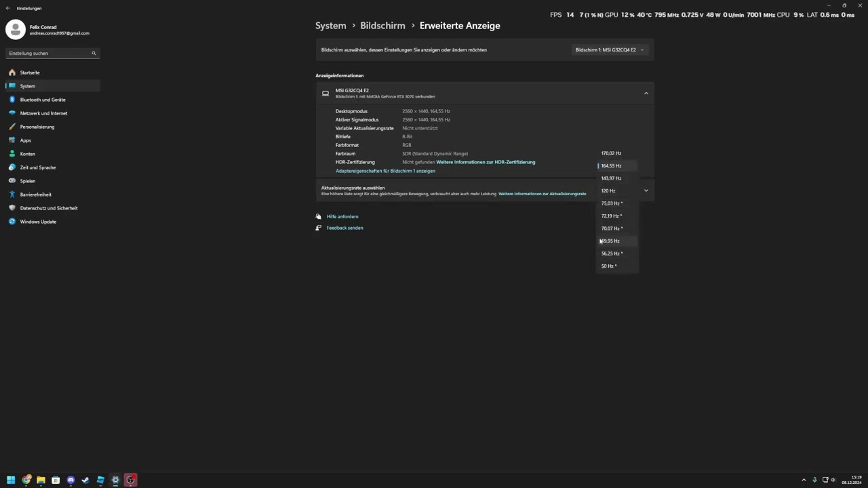Image resolution: width=868 pixels, height=488 pixels.
Task: Go to Bildschirm in the breadcrumb
Action: coord(382,26)
